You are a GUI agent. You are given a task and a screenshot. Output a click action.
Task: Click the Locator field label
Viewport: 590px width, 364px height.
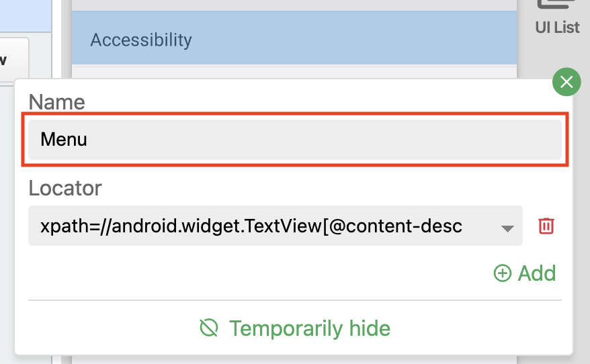65,187
